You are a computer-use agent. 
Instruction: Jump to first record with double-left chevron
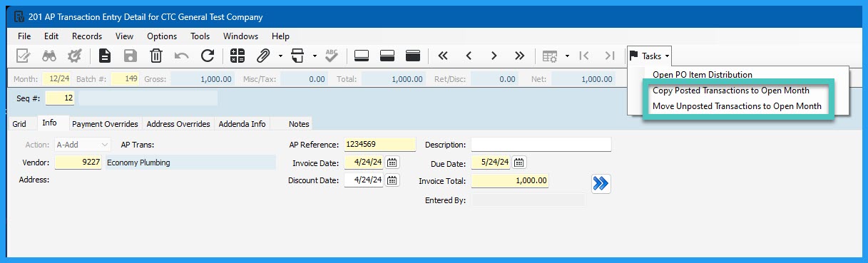[443, 56]
